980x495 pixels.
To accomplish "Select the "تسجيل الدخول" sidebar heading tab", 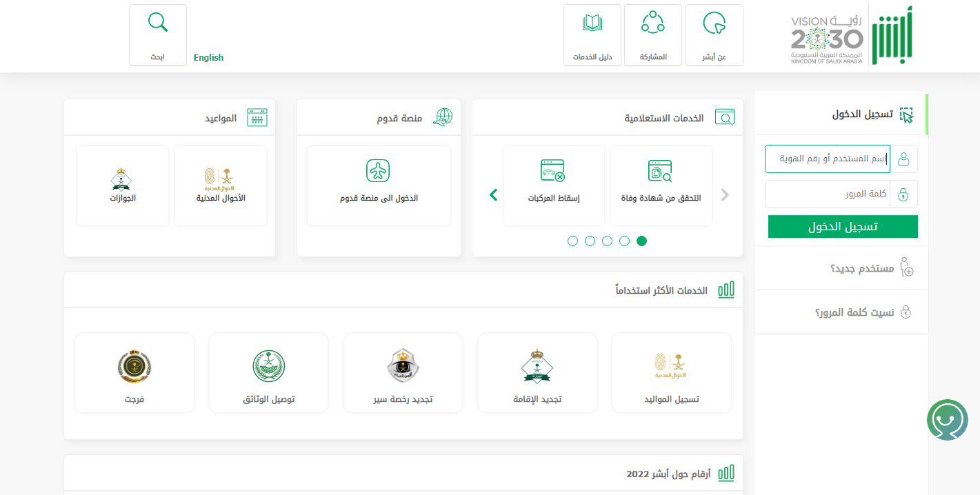I will click(841, 114).
